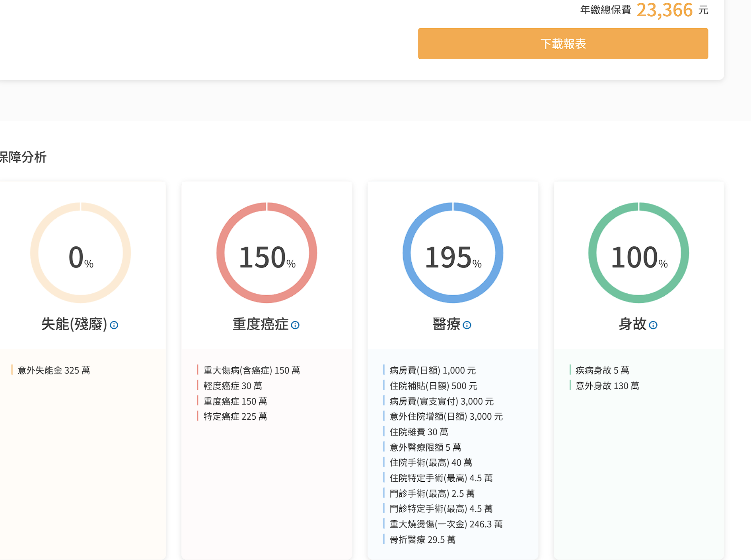Select the red 150% cancer coverage ring
Viewport: 751px width, 560px height.
267,253
